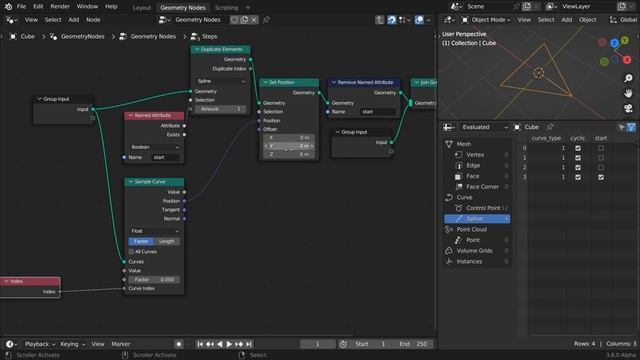This screenshot has width=640, height=360.
Task: Pin the Cube in spreadsheet header
Action: [x=550, y=127]
